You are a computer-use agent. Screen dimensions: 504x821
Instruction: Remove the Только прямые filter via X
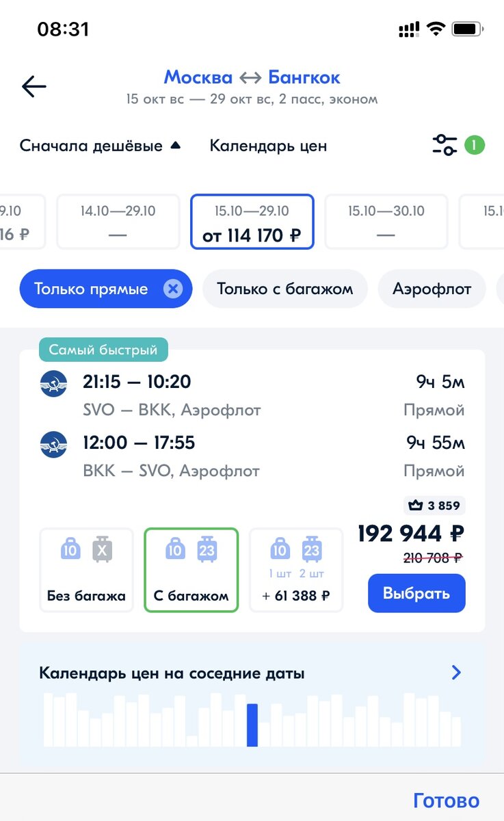[173, 289]
